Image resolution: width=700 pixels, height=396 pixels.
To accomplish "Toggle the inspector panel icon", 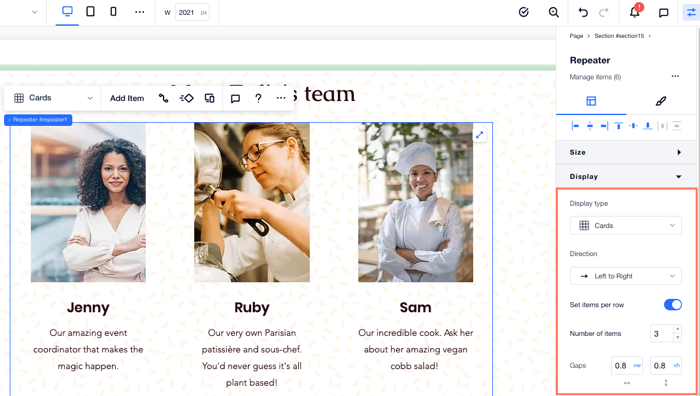I will [x=691, y=13].
